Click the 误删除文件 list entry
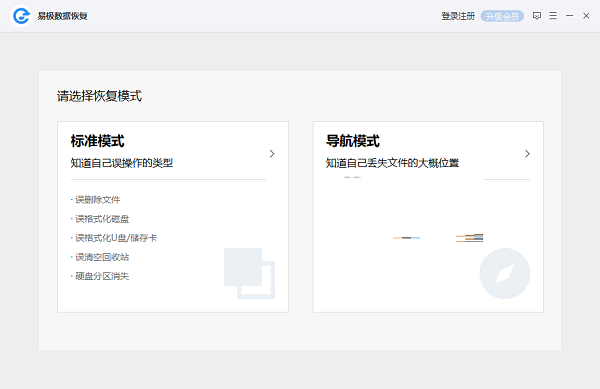Screen dimensions: 600x389 (x=96, y=200)
